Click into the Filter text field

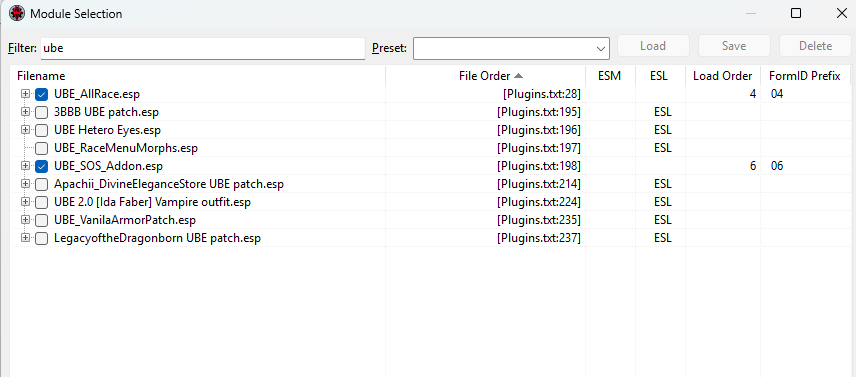point(203,48)
